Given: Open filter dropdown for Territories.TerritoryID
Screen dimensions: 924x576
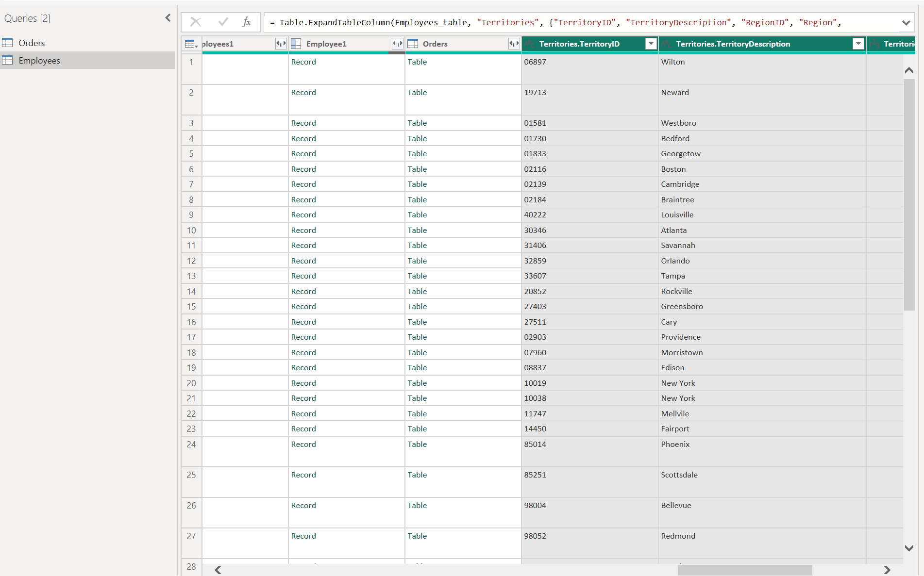Looking at the screenshot, I should [x=651, y=44].
